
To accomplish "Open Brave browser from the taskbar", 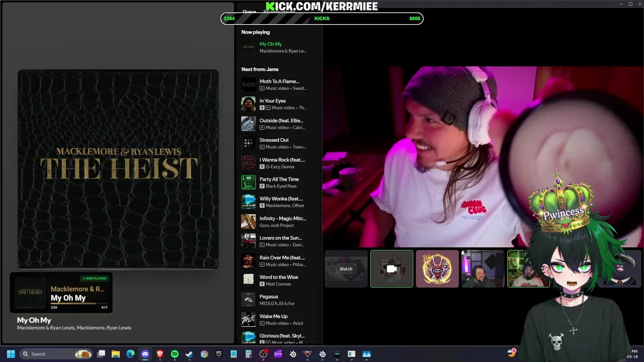I will [160, 354].
